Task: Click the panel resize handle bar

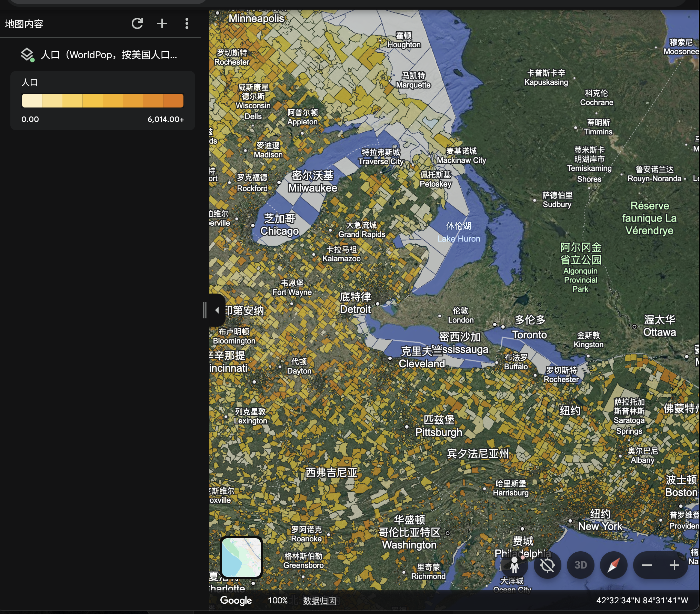Action: (205, 310)
